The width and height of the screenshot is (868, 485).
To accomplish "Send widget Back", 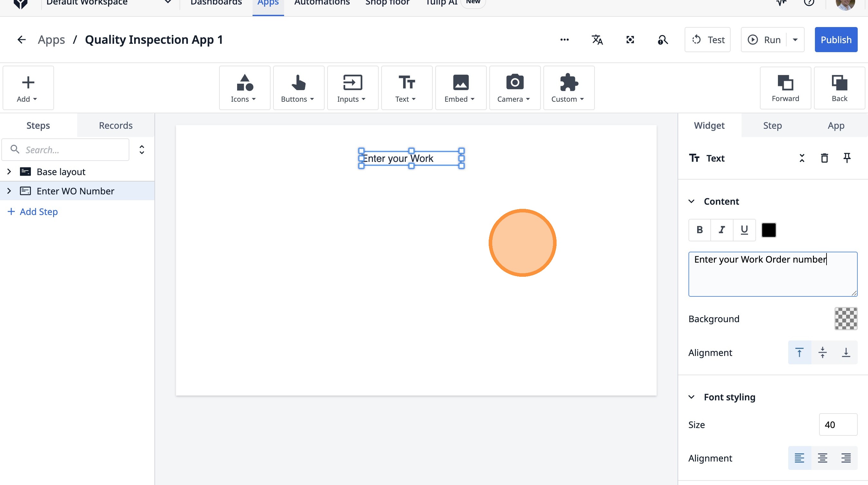I will point(839,88).
